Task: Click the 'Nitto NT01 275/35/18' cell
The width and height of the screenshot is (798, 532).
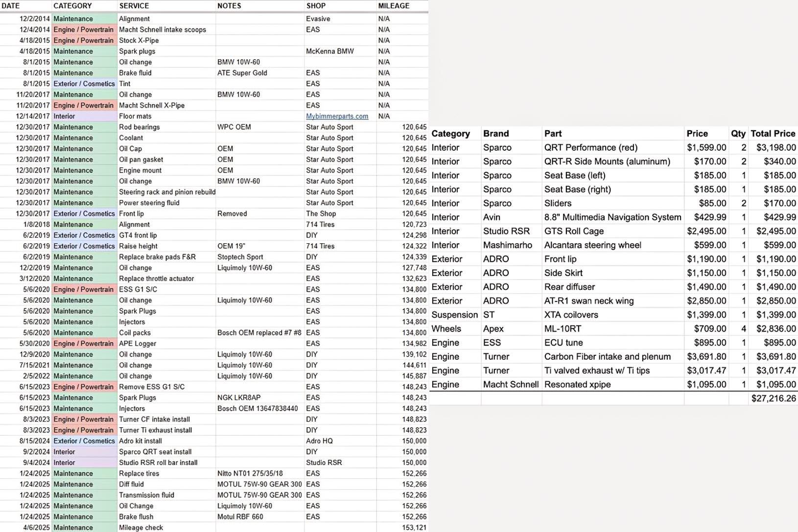Action: point(260,473)
